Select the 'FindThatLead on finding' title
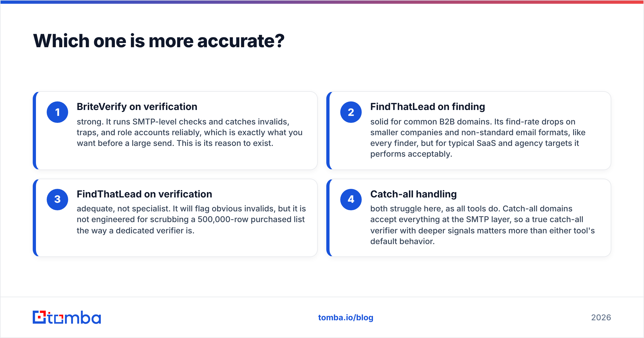 click(427, 107)
